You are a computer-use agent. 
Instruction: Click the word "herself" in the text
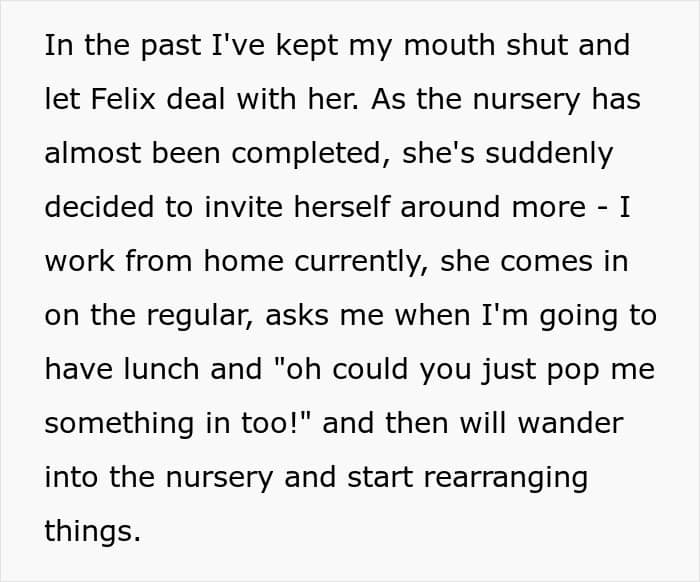tap(342, 207)
